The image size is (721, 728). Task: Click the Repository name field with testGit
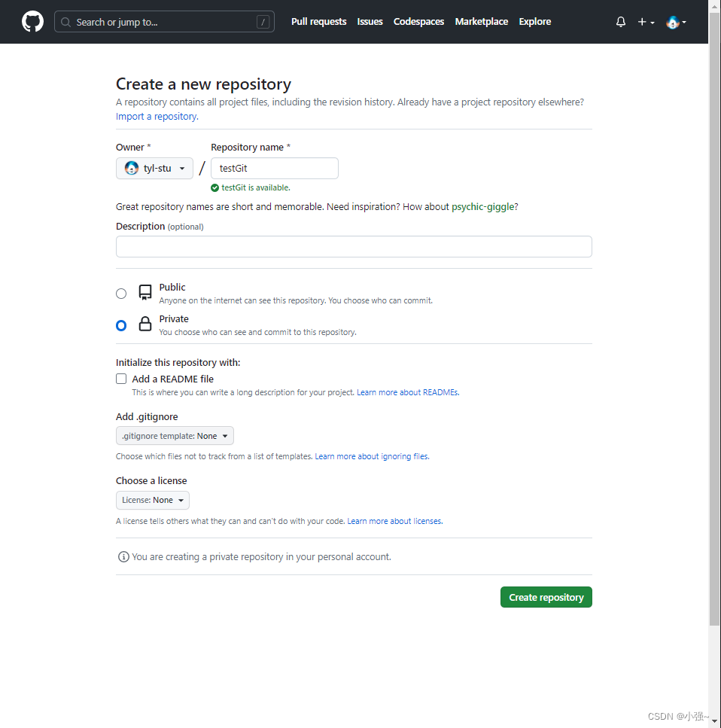[275, 168]
